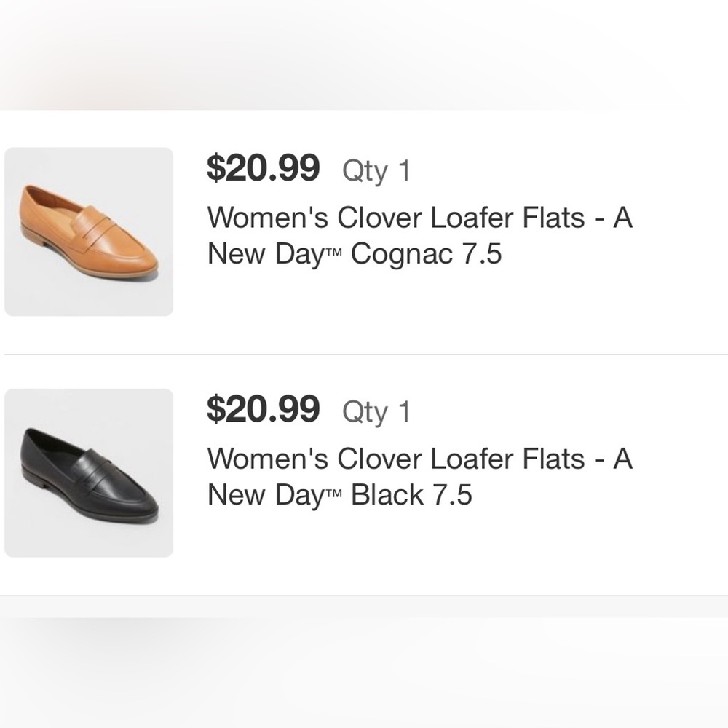Change quantity for Women's Clover Loafer Cognac

tap(378, 170)
